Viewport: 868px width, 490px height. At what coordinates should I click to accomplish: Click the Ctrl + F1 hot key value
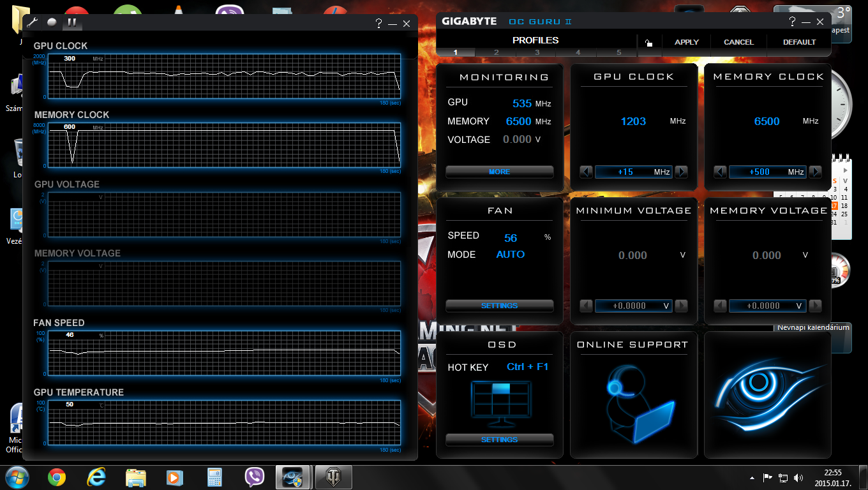tap(527, 367)
